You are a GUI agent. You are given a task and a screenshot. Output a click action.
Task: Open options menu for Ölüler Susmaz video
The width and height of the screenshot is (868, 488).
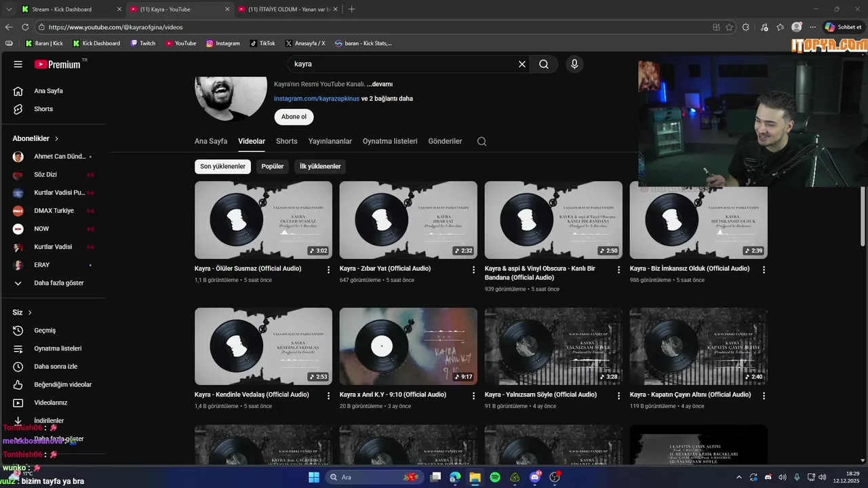click(x=329, y=270)
